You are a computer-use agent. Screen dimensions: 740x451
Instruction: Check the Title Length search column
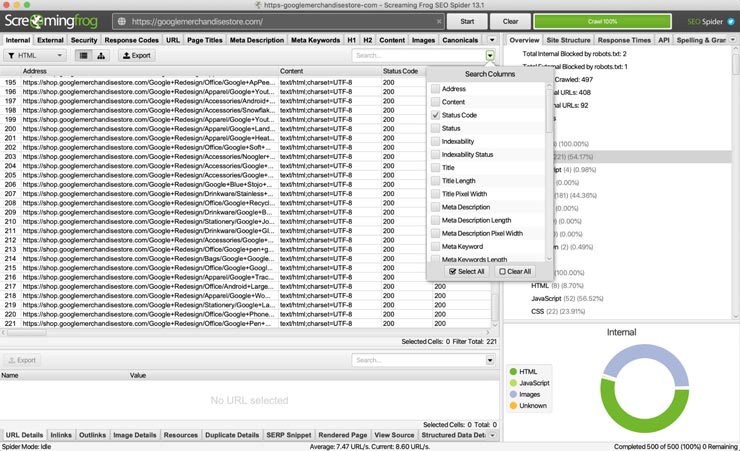click(x=435, y=181)
